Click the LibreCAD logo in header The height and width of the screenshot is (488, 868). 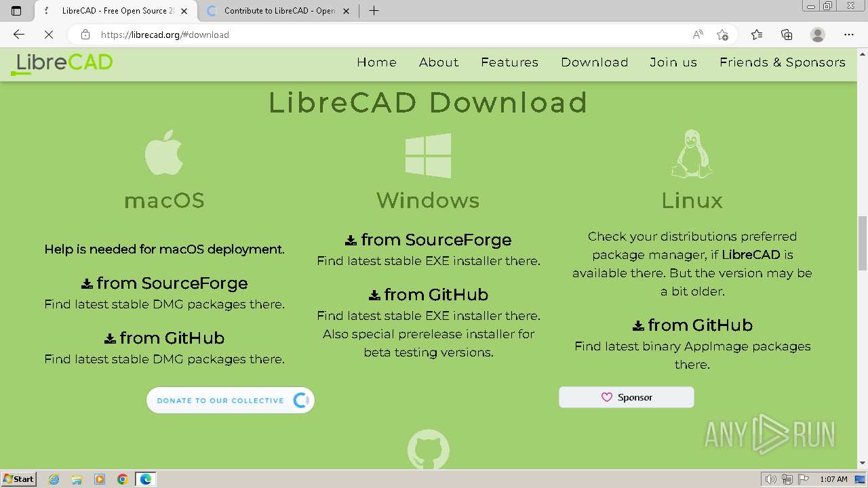(62, 63)
